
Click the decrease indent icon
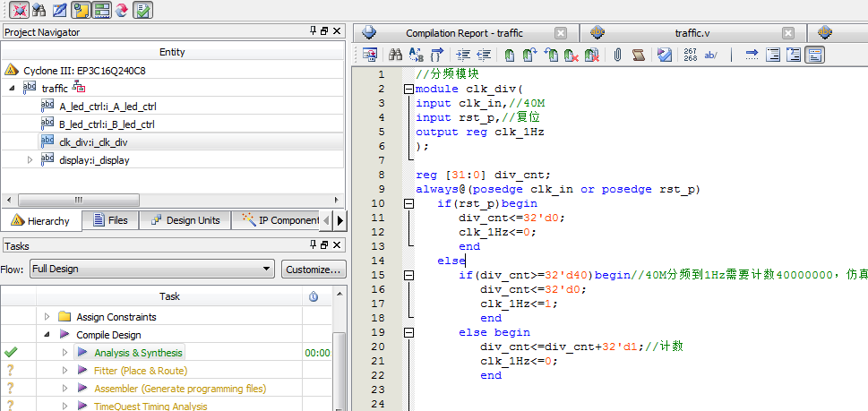point(484,56)
